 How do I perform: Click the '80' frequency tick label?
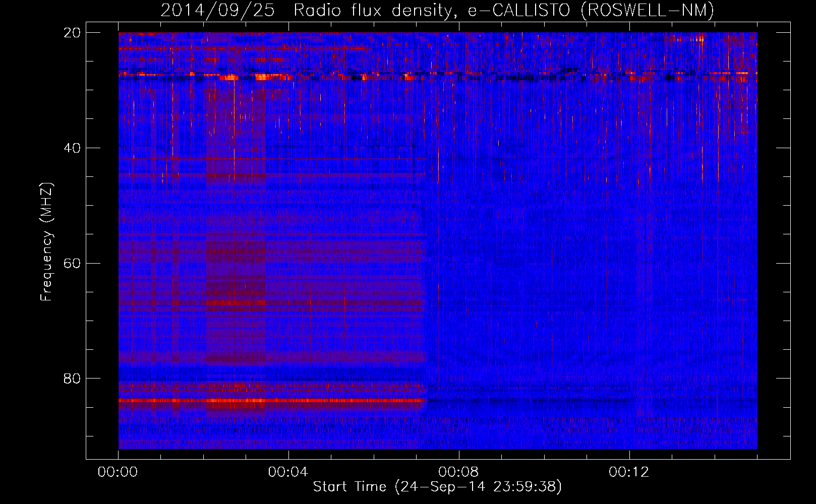72,378
